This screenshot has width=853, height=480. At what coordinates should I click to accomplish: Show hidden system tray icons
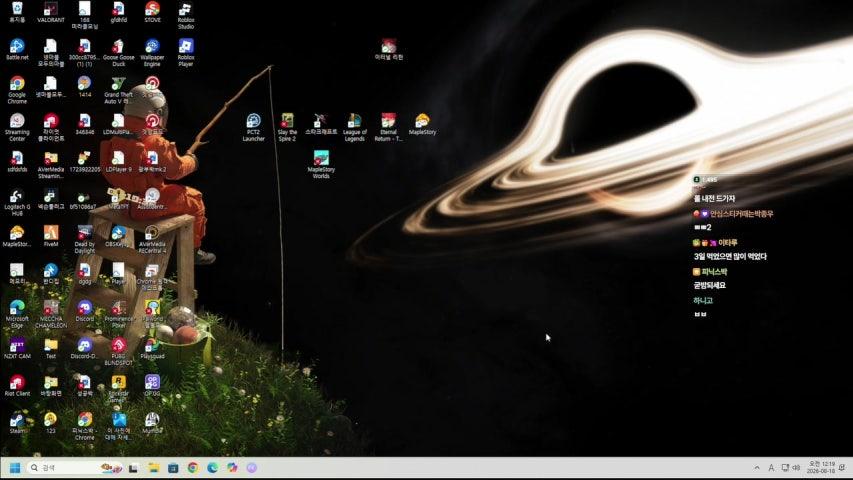[757, 467]
